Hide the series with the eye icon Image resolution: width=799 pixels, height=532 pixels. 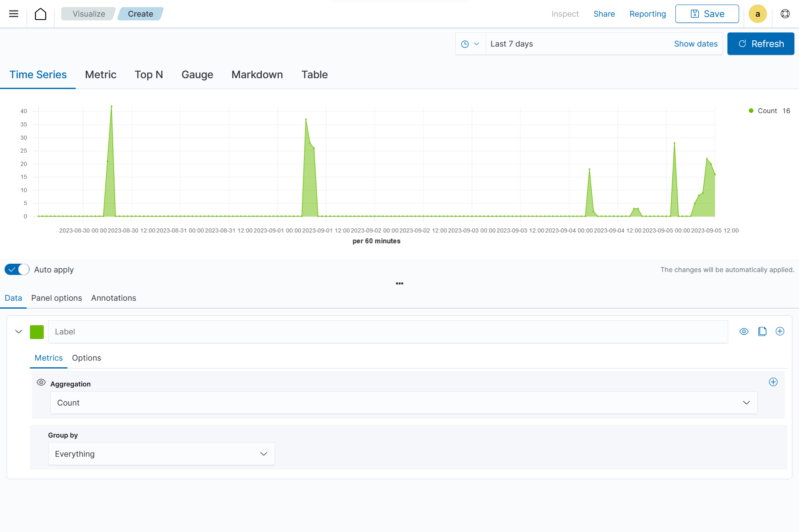[744, 332]
